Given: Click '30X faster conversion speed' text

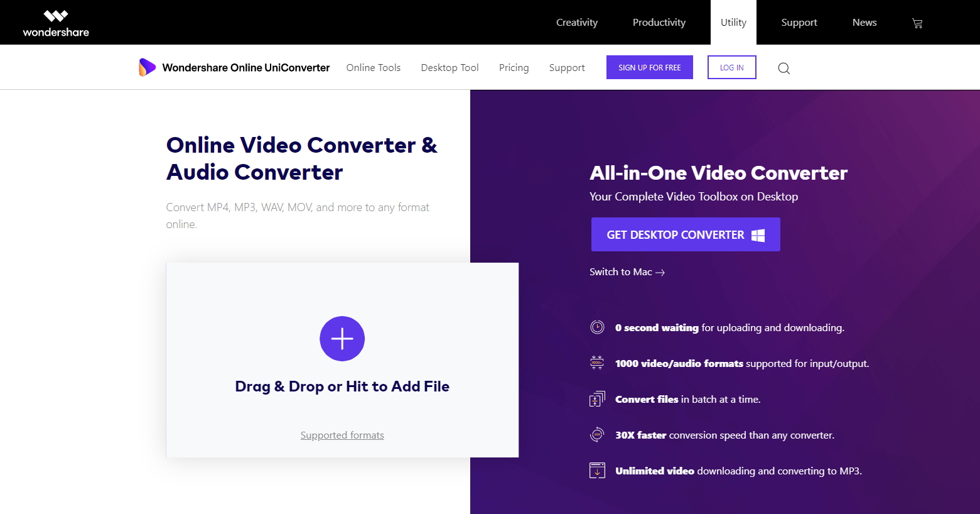Looking at the screenshot, I should [724, 435].
